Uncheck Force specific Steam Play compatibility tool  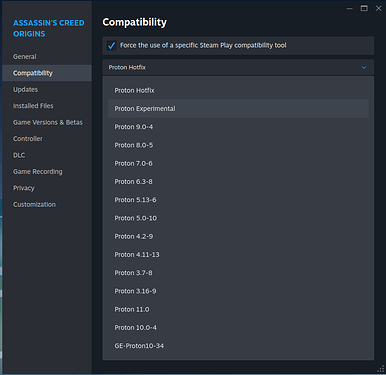111,45
